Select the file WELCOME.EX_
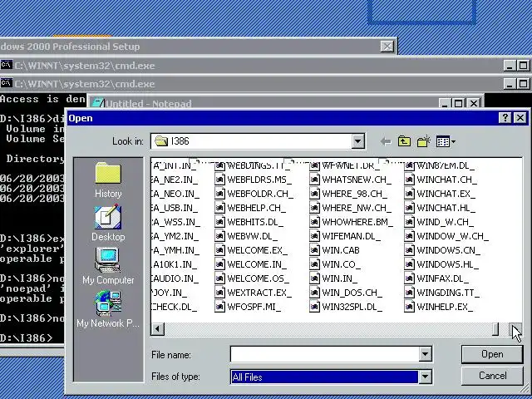The image size is (532, 399). pos(251,250)
